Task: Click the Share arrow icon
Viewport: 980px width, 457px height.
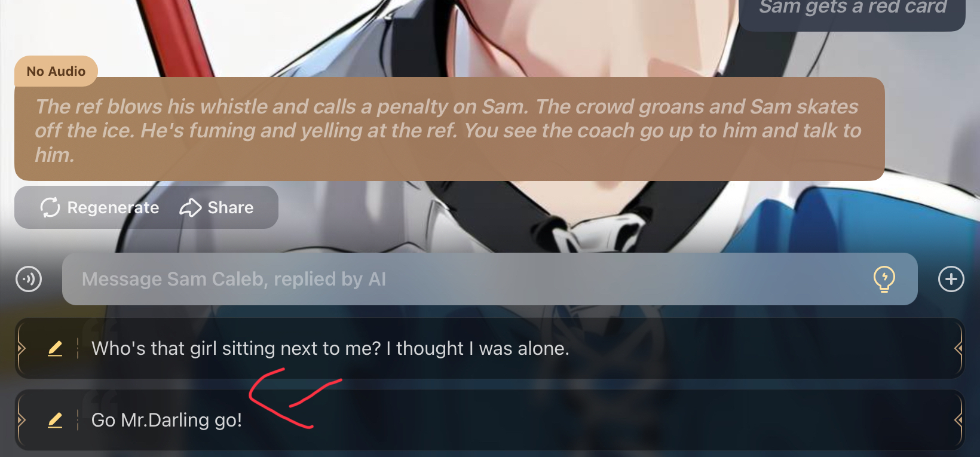Action: click(x=190, y=208)
